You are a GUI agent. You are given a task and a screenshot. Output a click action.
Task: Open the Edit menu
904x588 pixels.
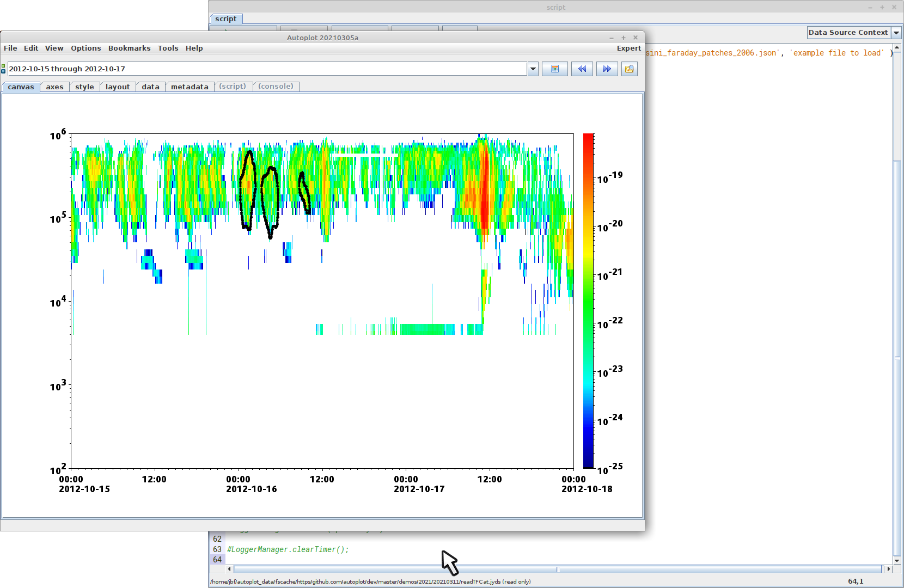coord(31,48)
